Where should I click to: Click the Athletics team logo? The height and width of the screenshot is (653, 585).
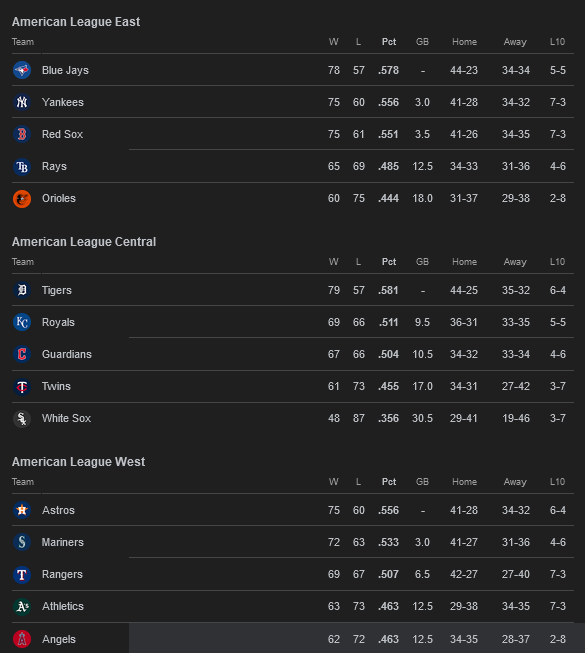(22, 606)
